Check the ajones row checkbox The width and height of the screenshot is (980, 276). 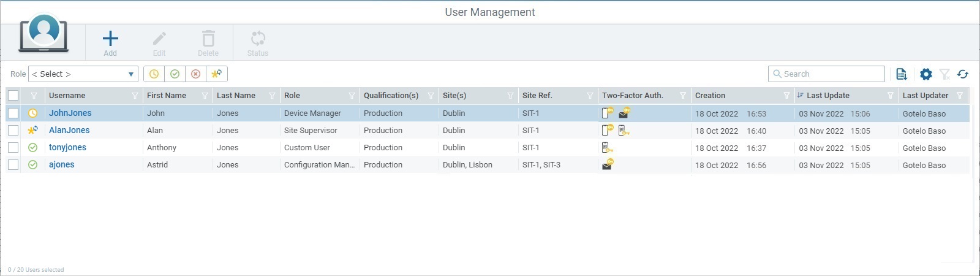tap(13, 165)
